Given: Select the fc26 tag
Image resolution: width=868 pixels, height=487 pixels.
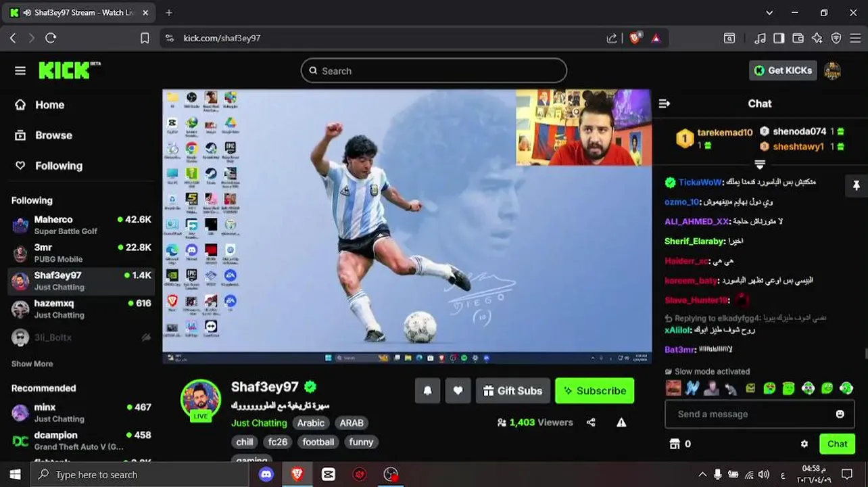Looking at the screenshot, I should click(x=278, y=442).
